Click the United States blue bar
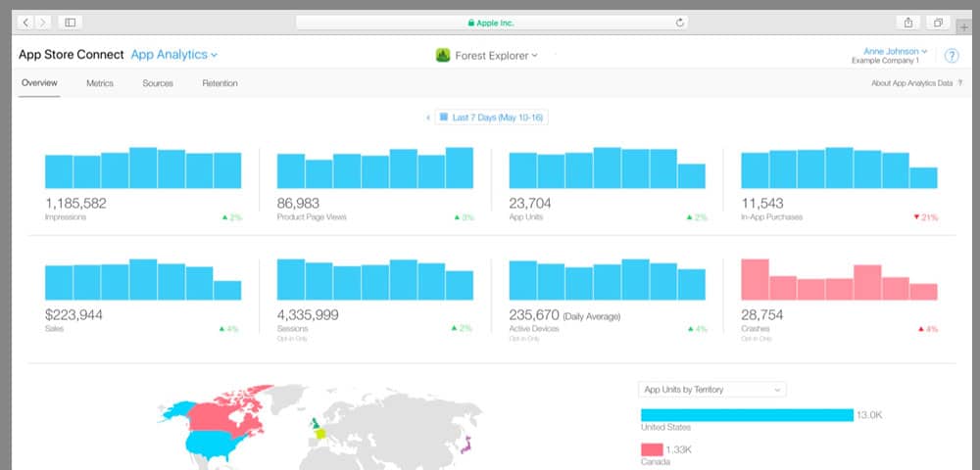980x470 pixels. click(747, 415)
